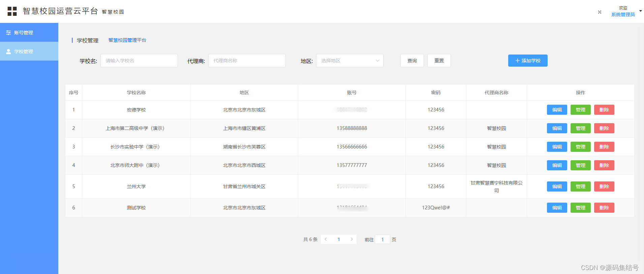This screenshot has height=274, width=644.
Task: Open the 地区 select dropdown
Action: tap(350, 61)
